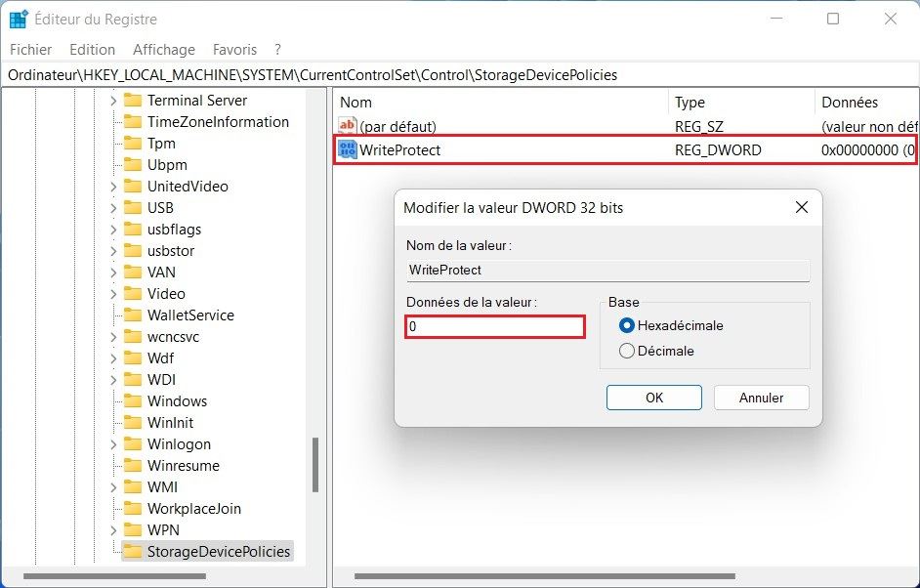Click the OK button in the dialog

click(653, 398)
